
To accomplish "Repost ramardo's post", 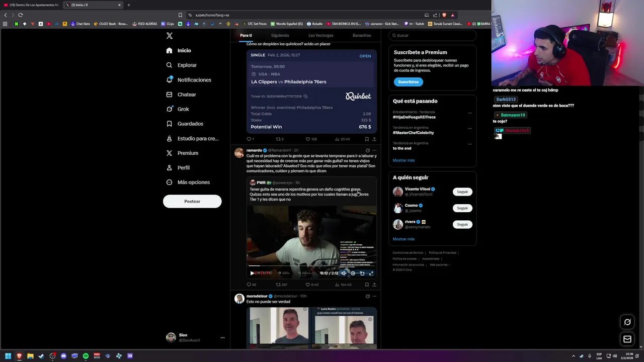I will [x=278, y=285].
